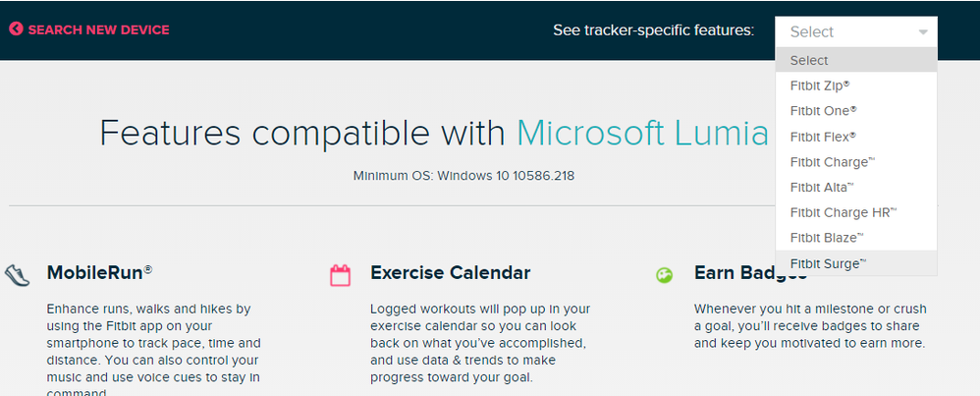
Task: Collapse dropdown using the arrow caret
Action: [923, 31]
